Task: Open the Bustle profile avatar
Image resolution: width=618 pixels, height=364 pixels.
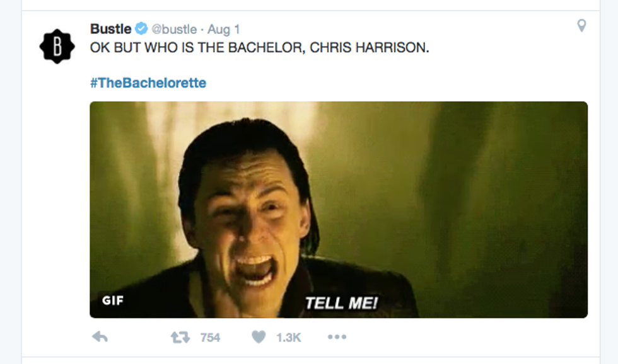Action: click(57, 47)
